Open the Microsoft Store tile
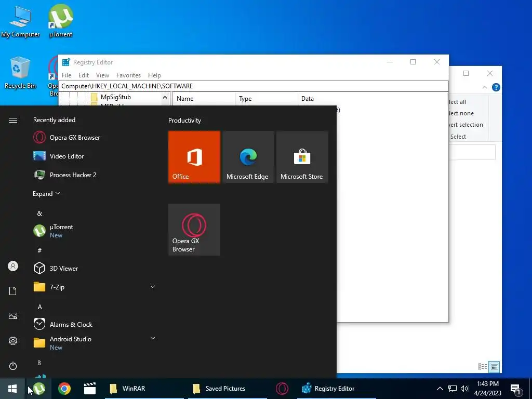 (302, 157)
